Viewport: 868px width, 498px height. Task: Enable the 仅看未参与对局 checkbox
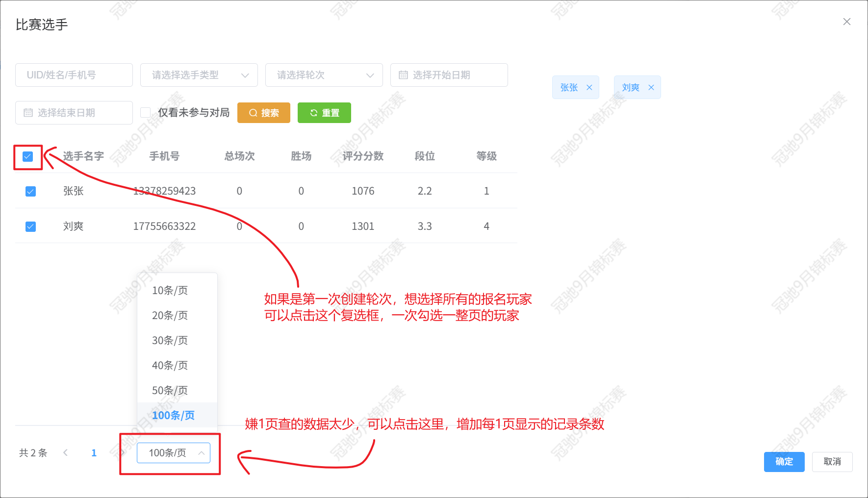(145, 113)
